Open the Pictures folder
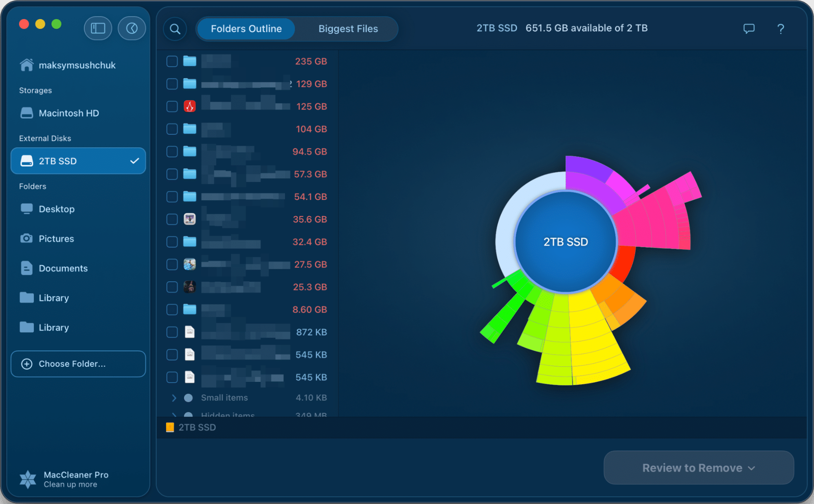Viewport: 814px width, 504px height. click(56, 239)
